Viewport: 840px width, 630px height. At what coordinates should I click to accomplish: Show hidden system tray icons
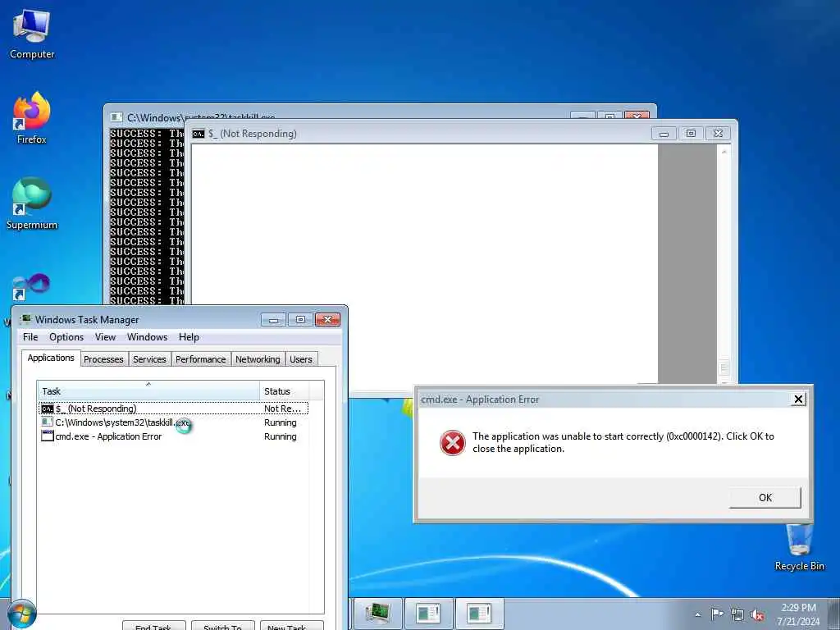coord(697,614)
